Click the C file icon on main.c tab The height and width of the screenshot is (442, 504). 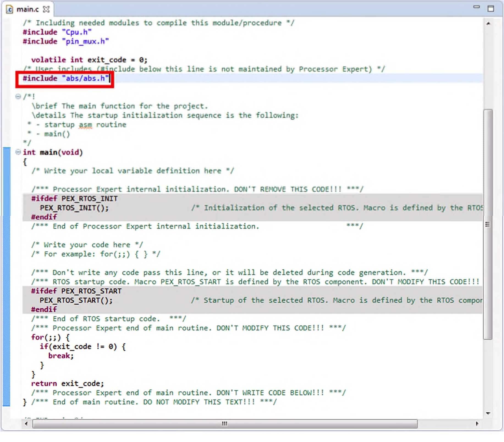pos(10,10)
